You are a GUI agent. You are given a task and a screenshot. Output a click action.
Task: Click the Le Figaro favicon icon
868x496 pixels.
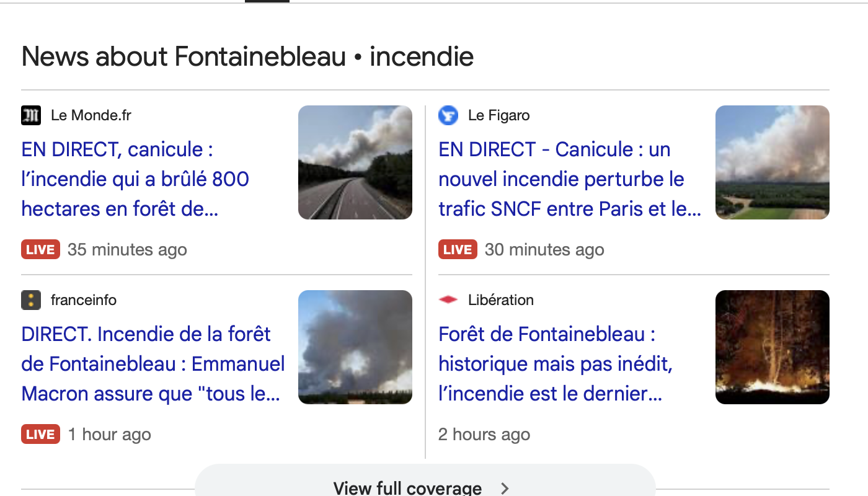pos(448,115)
